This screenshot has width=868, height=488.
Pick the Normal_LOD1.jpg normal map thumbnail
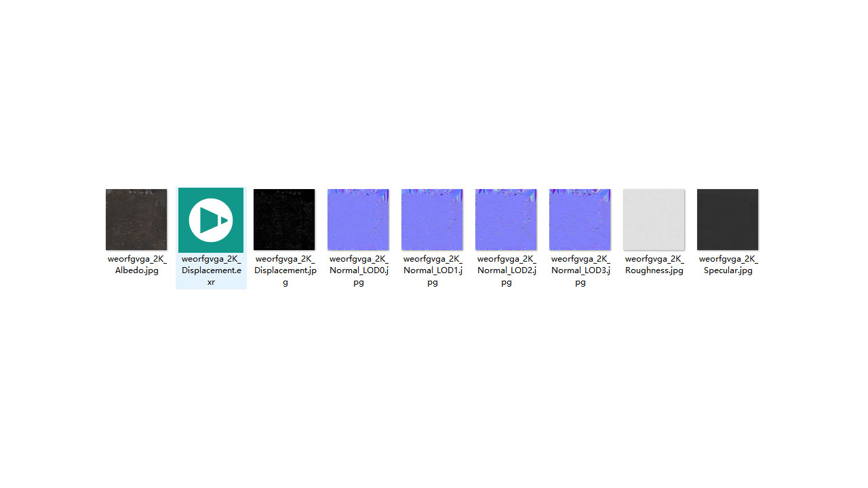click(432, 220)
